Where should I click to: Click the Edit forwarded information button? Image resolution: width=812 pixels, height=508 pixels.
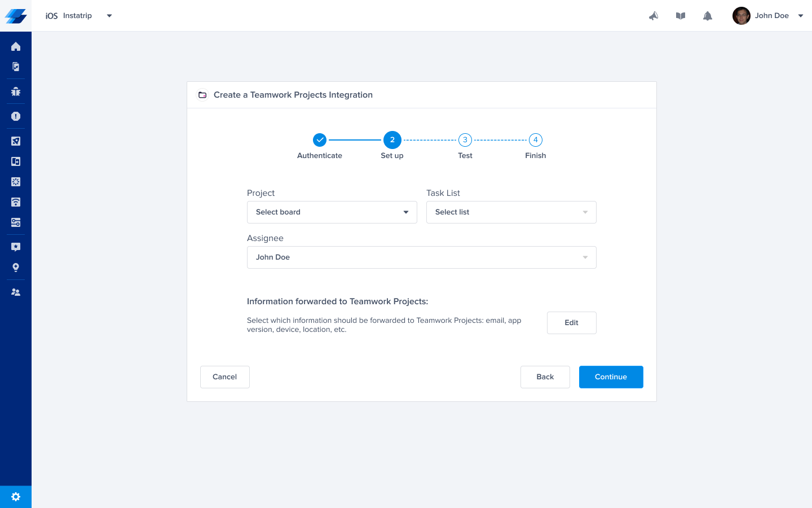[x=572, y=323]
